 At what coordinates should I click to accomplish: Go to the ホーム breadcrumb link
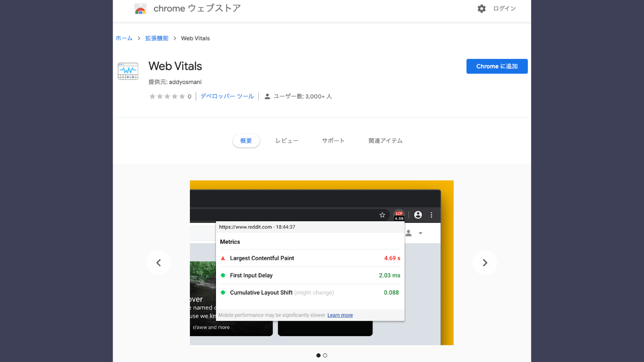click(x=124, y=38)
